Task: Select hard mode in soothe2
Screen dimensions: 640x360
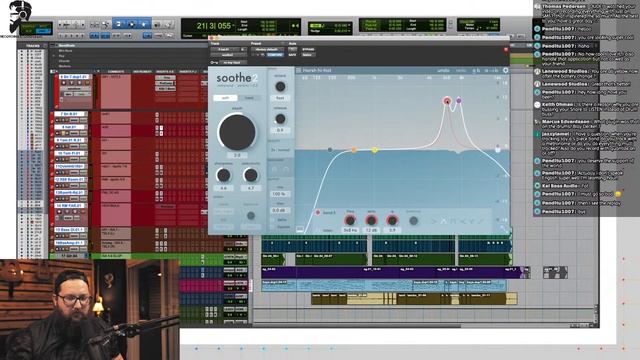Action: point(249,98)
